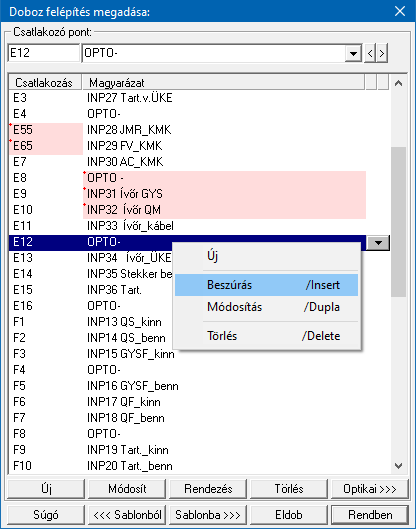Open the OPTO- combo box dropdown
Image resolution: width=416 pixels, height=529 pixels.
354,53
